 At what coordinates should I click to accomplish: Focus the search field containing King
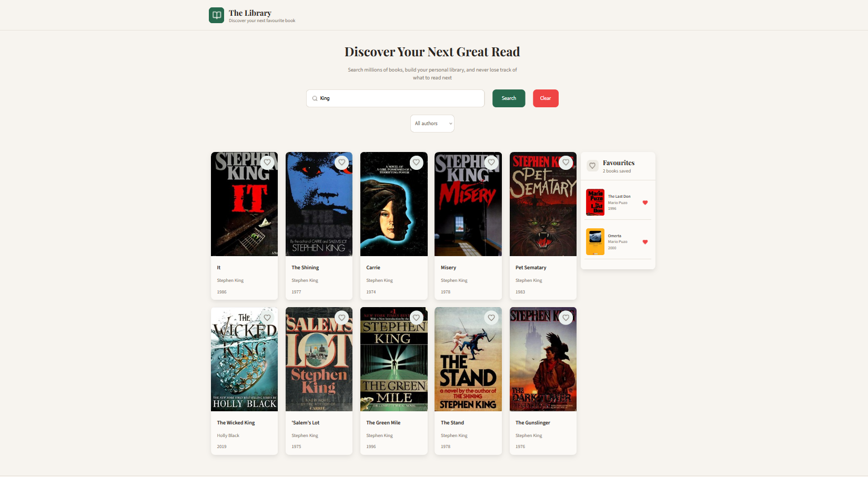[x=396, y=98]
